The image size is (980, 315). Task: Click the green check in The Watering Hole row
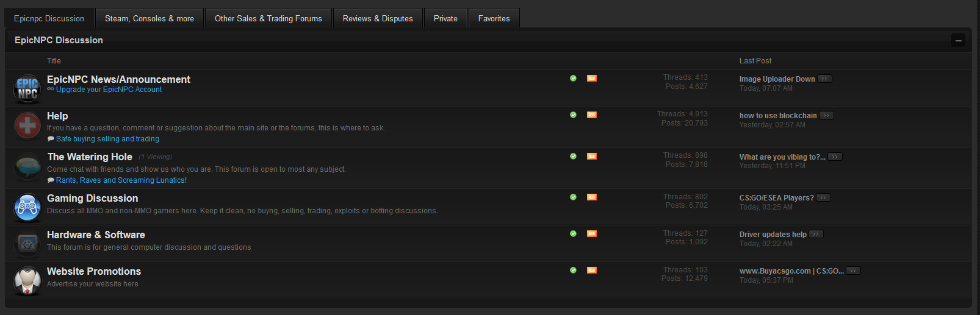[x=573, y=156]
